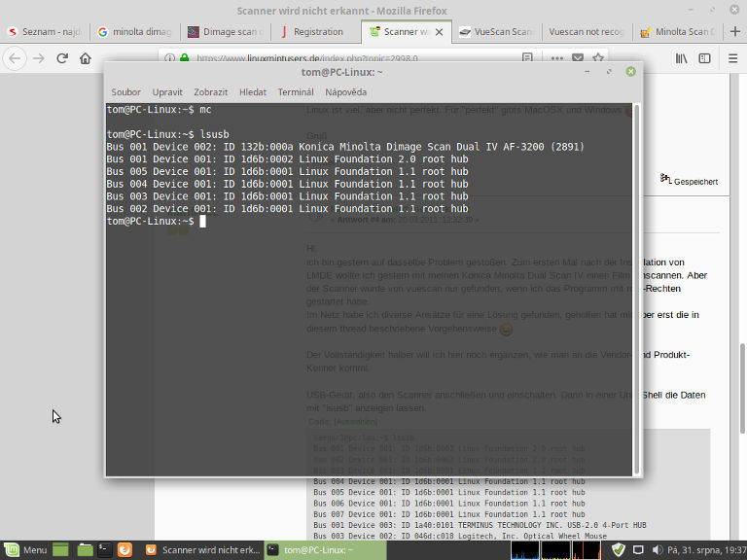Bookmark this page with star icon

point(598,58)
